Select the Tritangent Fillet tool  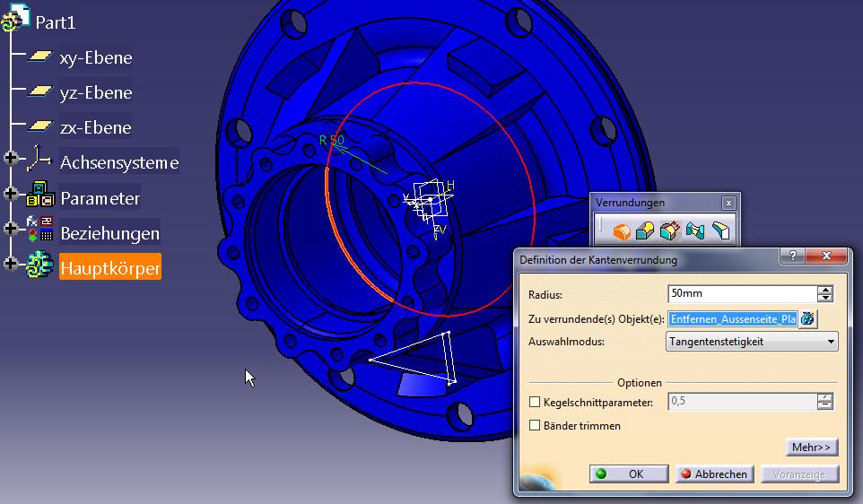720,231
